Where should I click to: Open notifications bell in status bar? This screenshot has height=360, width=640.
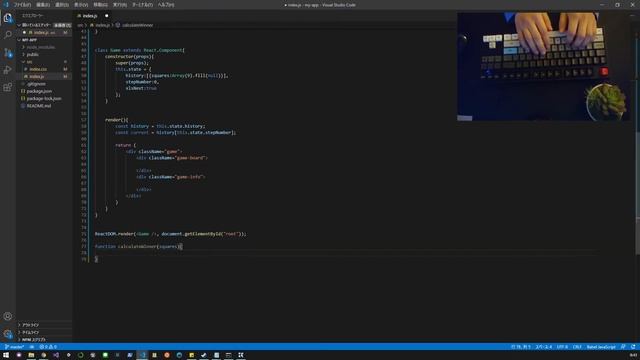[633, 347]
